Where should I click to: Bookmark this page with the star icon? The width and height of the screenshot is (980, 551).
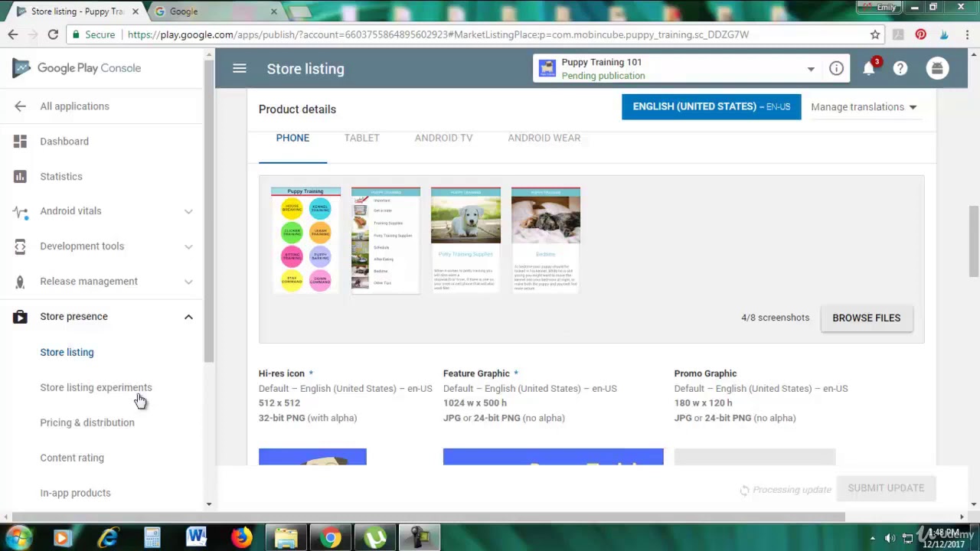pyautogui.click(x=875, y=34)
